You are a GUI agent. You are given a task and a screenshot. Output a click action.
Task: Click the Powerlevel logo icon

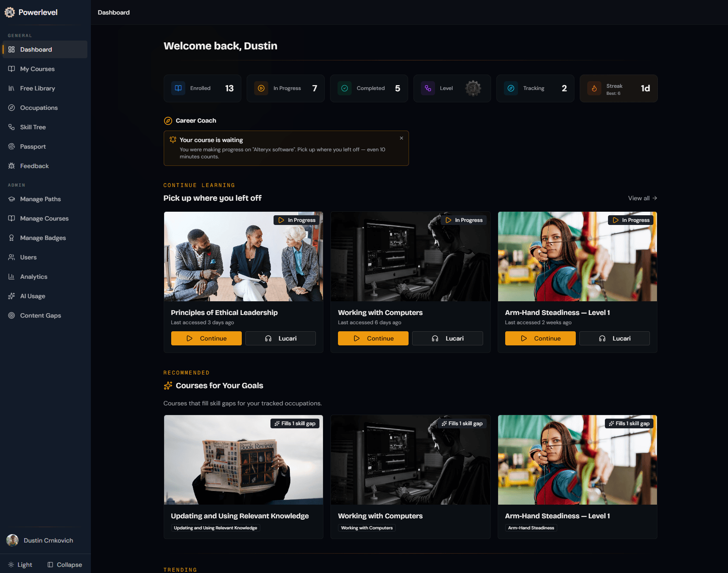coord(10,12)
